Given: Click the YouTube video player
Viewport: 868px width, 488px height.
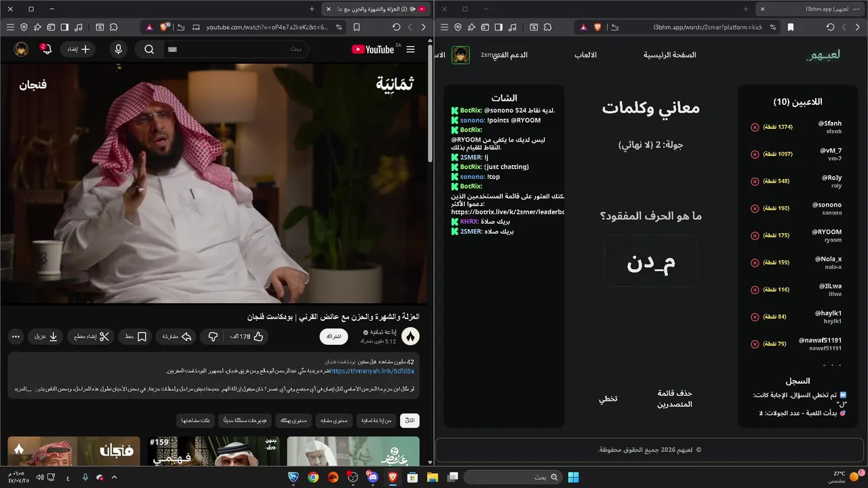Looking at the screenshot, I should click(x=214, y=184).
